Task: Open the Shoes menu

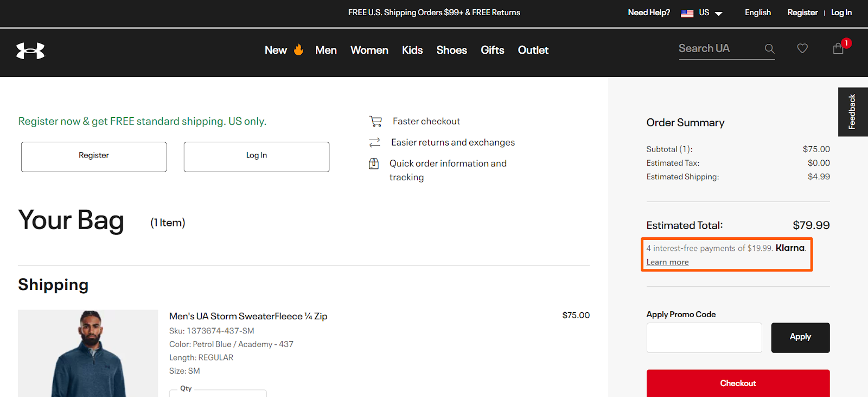Action: tap(451, 50)
